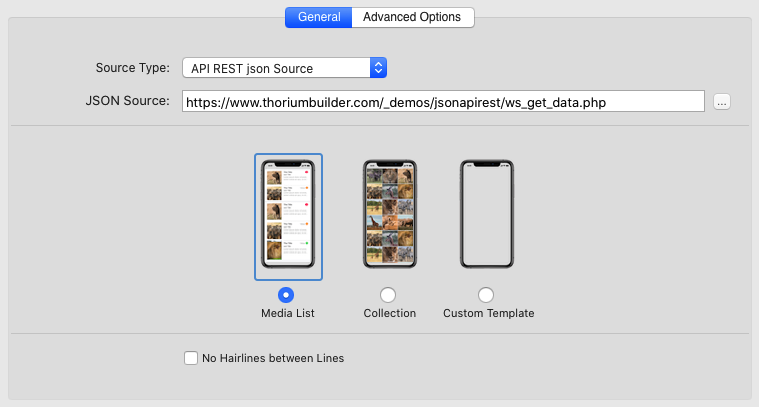
Task: Click inside the JSON Source URL field
Action: 444,101
